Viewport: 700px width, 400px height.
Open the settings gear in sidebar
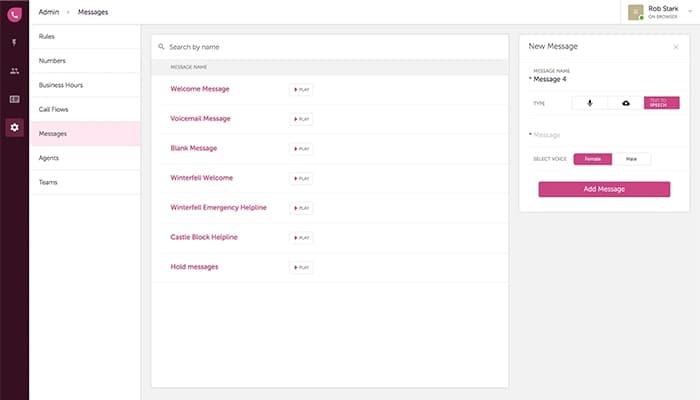point(14,127)
